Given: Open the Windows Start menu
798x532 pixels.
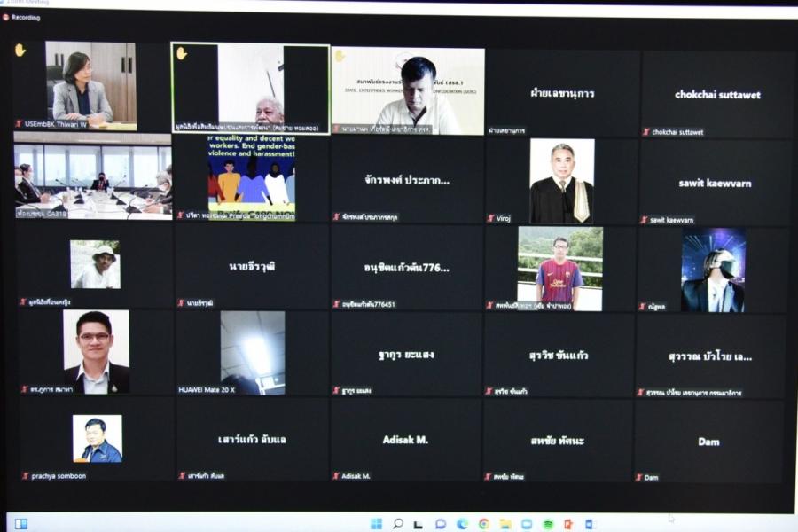Looking at the screenshot, I should point(376,524).
